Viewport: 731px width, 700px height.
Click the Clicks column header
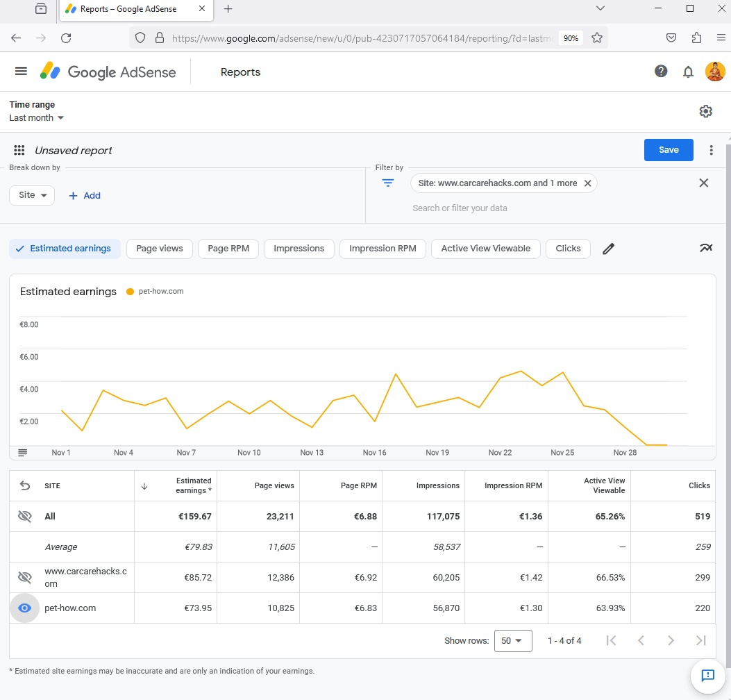pyautogui.click(x=699, y=485)
